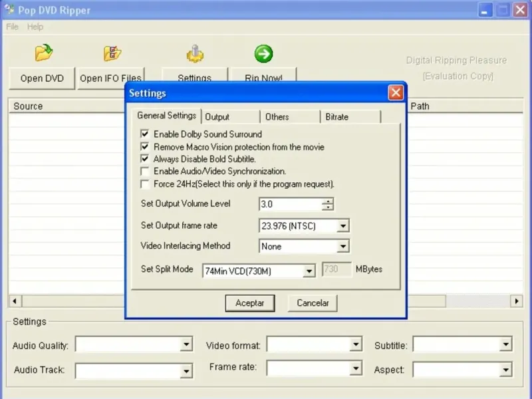Viewport: 532px width, 399px height.
Task: Switch to the Bitrate tab
Action: [x=350, y=117]
